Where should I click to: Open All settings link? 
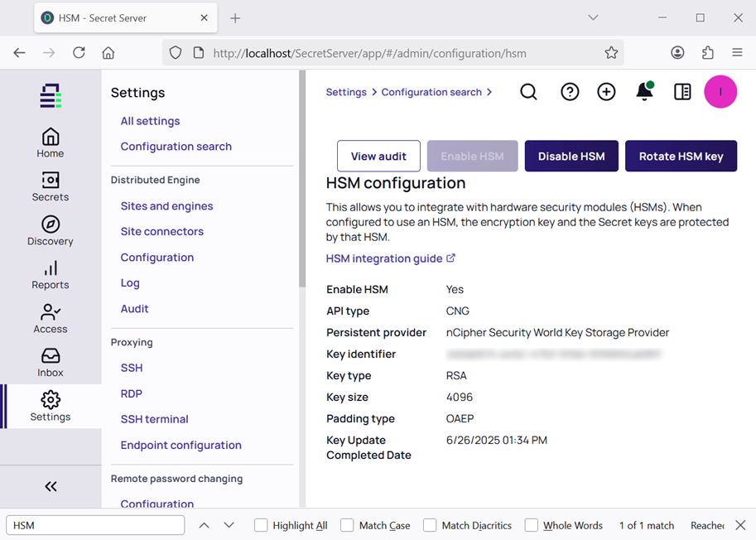(x=150, y=121)
